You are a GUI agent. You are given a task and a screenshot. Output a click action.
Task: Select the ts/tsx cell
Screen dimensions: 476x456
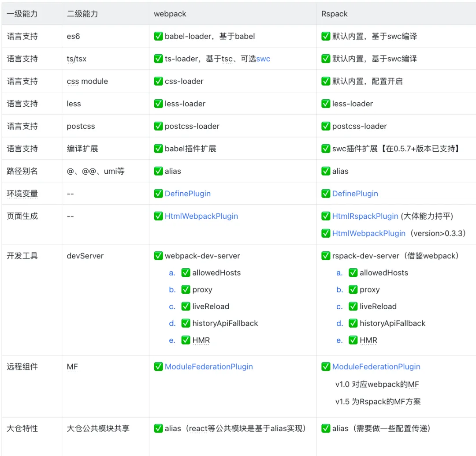(x=105, y=59)
